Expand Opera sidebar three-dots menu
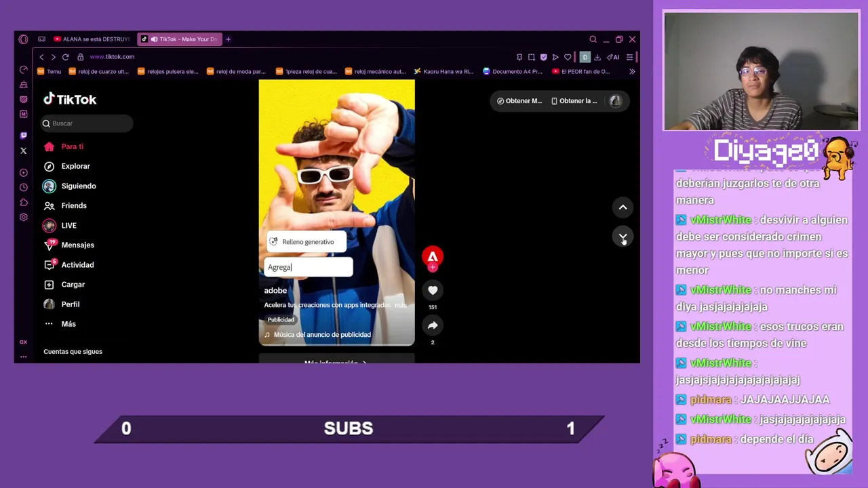Viewport: 868px width, 488px height. point(24,357)
